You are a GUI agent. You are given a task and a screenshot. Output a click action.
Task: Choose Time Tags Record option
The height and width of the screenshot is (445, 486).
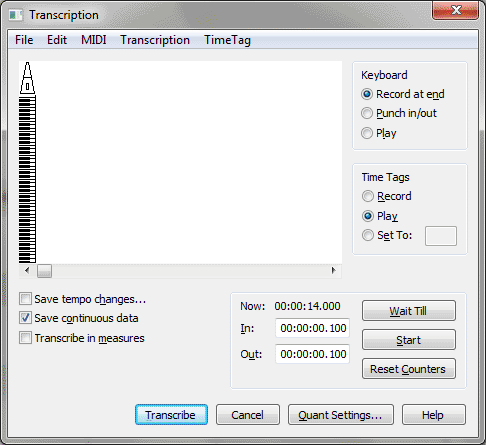click(x=368, y=196)
